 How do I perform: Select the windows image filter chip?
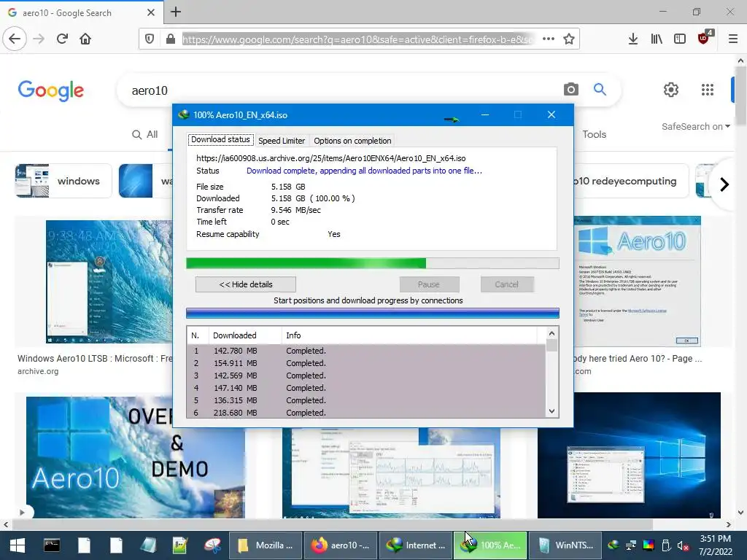63,181
